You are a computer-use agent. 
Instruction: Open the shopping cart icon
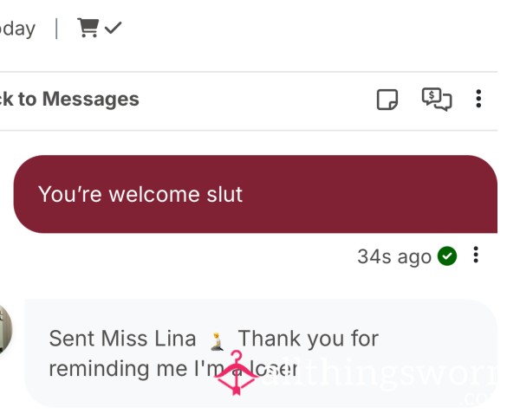coord(88,28)
